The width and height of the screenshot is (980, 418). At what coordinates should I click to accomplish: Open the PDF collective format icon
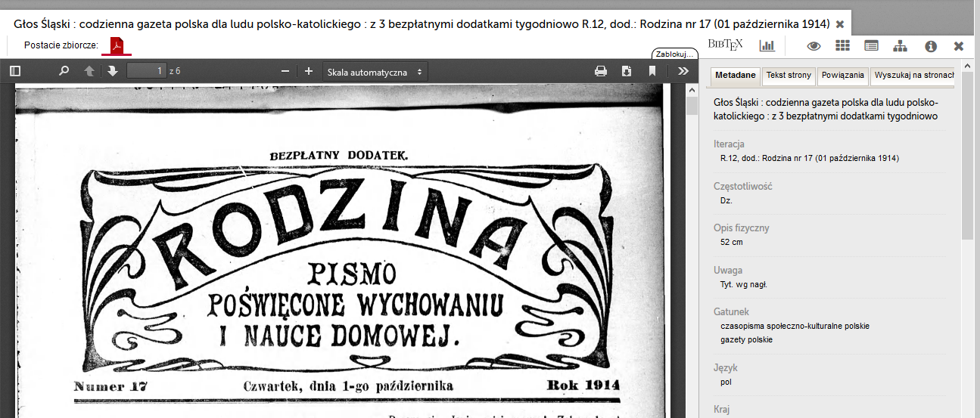click(117, 46)
